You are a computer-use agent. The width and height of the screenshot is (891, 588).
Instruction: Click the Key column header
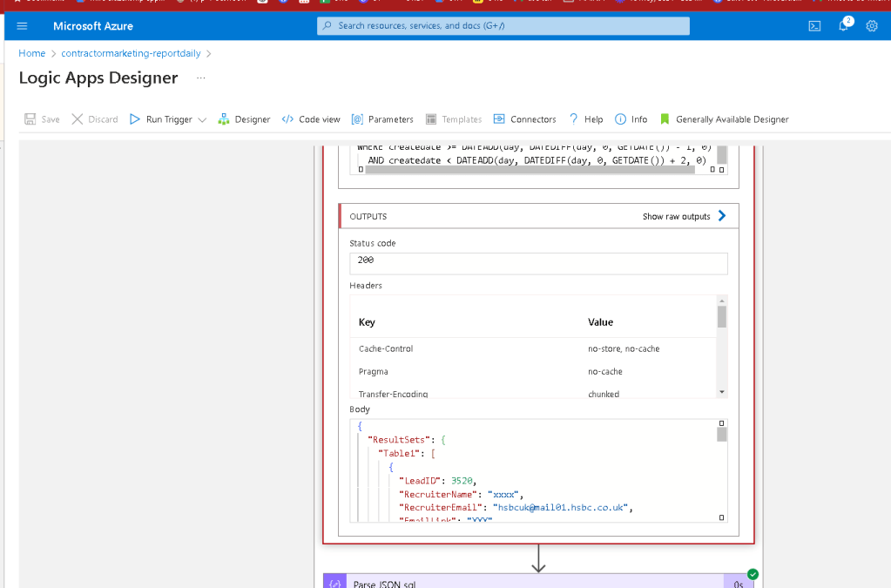[x=367, y=322]
